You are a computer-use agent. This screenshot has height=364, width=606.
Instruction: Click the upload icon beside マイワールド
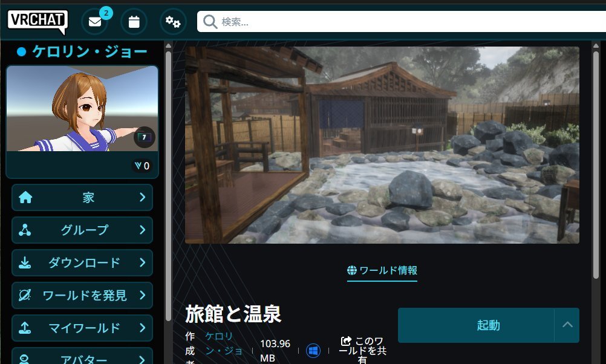point(25,328)
